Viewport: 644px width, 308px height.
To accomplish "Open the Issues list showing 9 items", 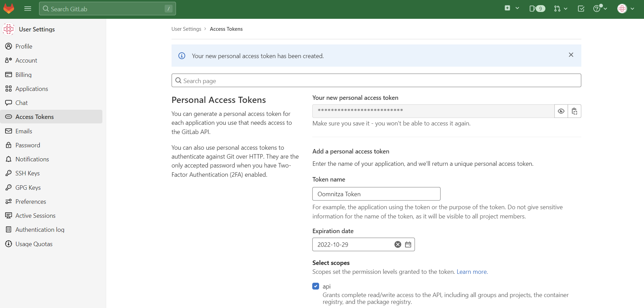I will (536, 9).
